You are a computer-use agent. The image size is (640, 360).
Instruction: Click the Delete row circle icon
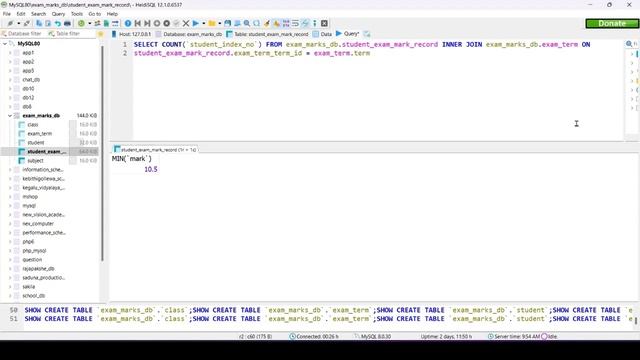click(167, 23)
